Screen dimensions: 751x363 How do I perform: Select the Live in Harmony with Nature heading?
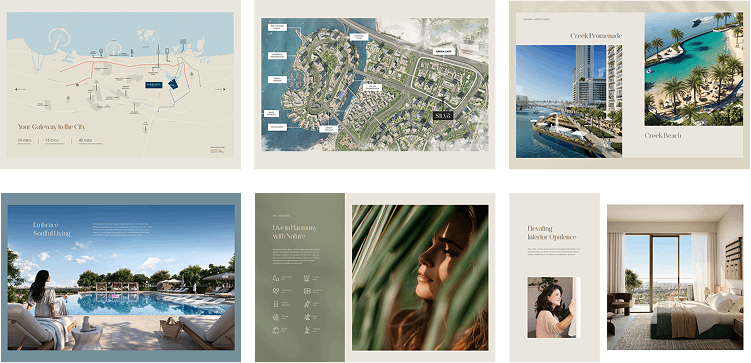295,232
